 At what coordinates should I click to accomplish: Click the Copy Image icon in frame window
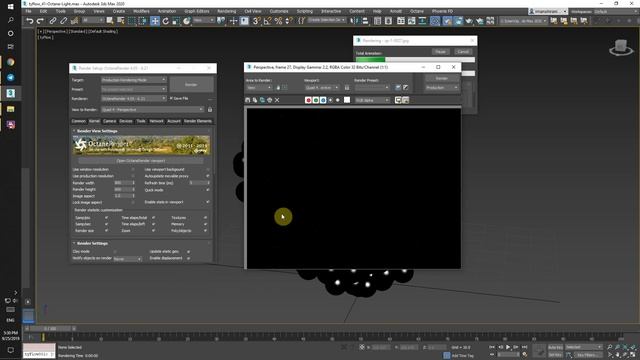coord(255,100)
